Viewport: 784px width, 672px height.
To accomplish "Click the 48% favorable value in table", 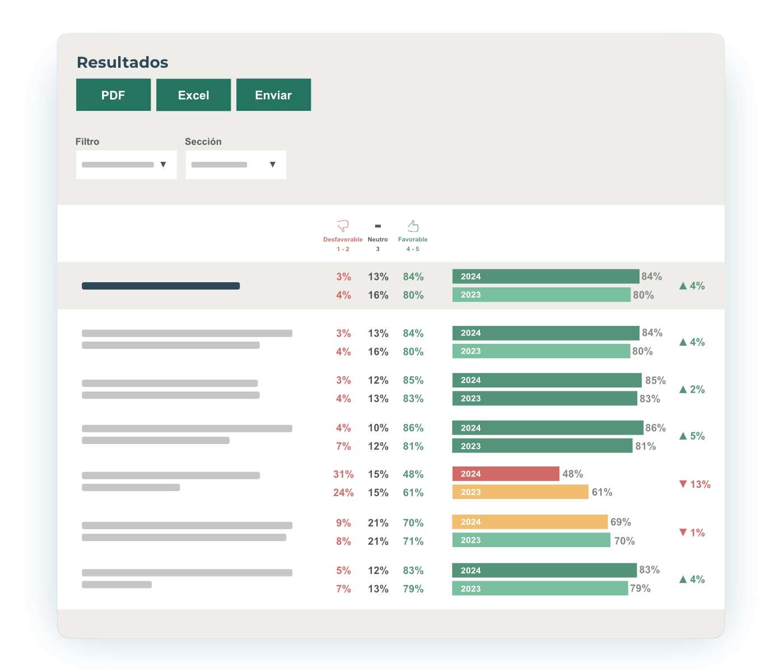I will coord(413,474).
